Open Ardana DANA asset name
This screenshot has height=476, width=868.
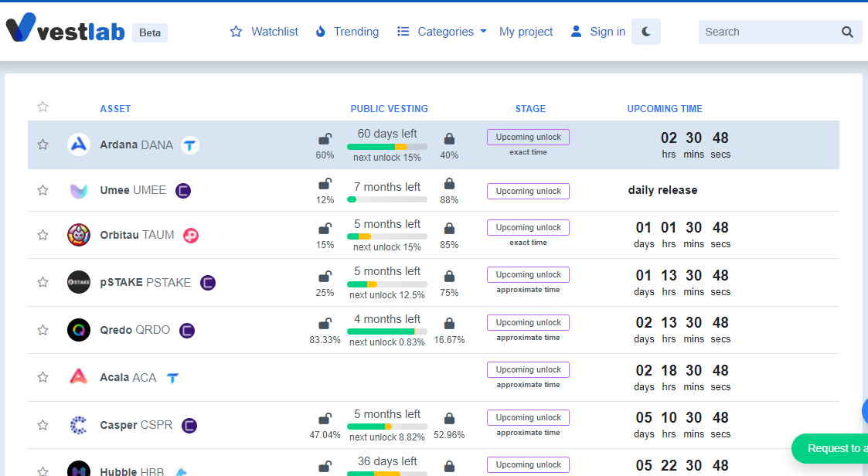point(136,145)
